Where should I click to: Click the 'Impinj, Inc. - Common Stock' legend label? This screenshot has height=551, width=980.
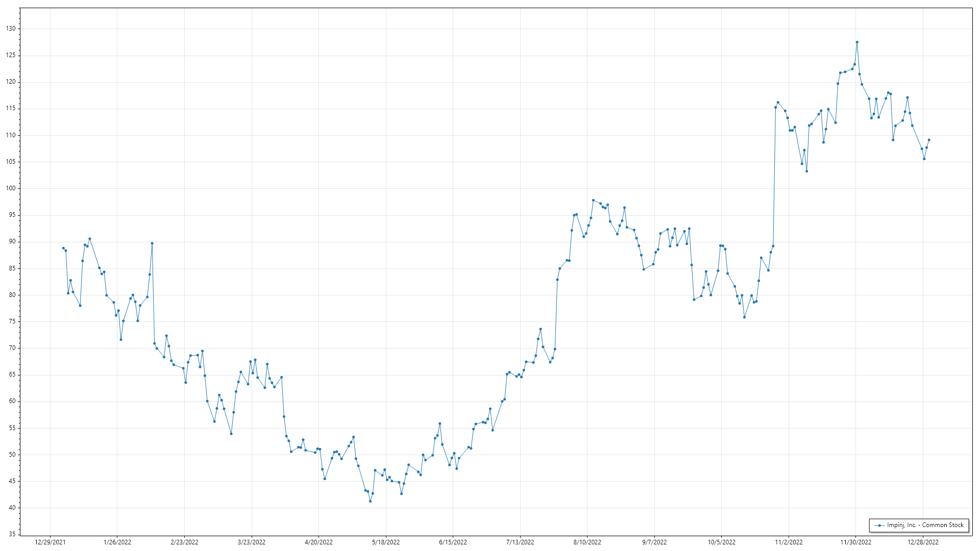(x=925, y=525)
